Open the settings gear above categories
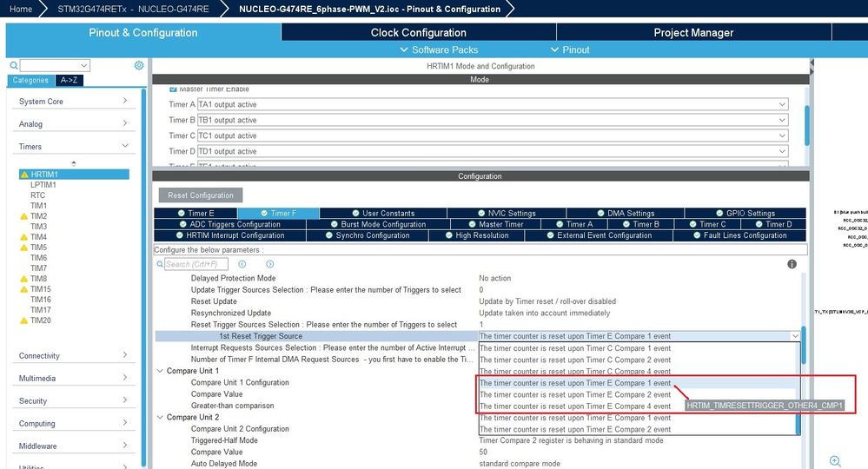868x469 pixels. [139, 65]
